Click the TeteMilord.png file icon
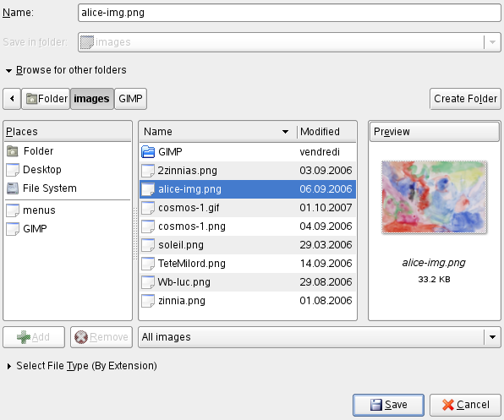The width and height of the screenshot is (504, 420). tap(148, 264)
